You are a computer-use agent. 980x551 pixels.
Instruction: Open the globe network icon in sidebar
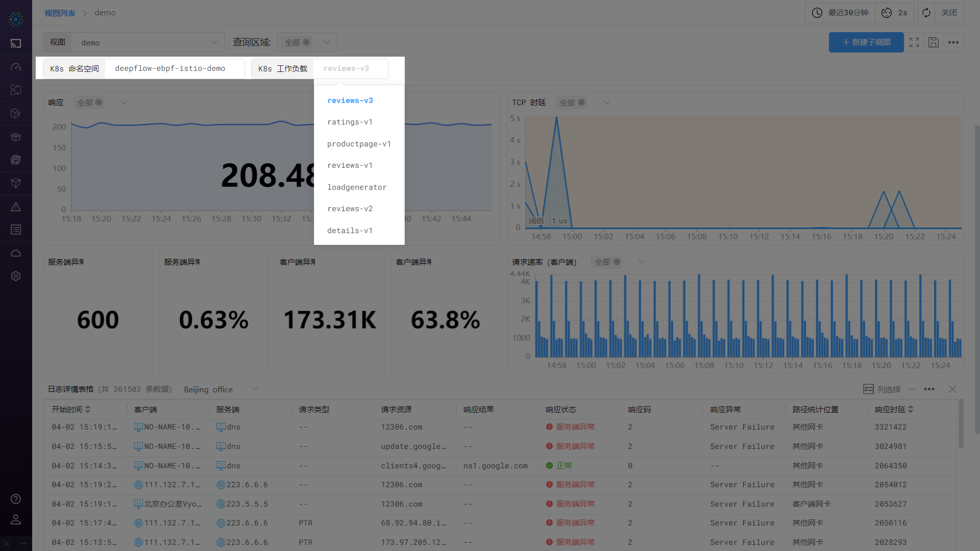[x=16, y=159]
